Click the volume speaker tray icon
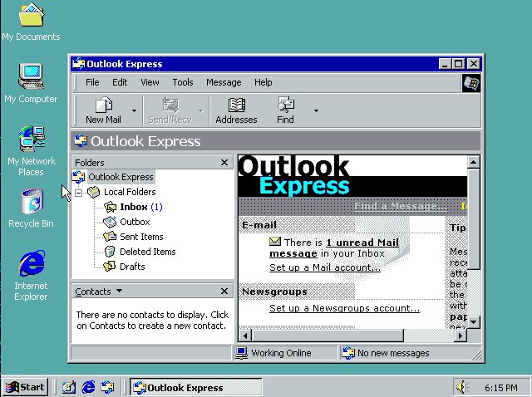Image resolution: width=532 pixels, height=397 pixels. (x=462, y=387)
